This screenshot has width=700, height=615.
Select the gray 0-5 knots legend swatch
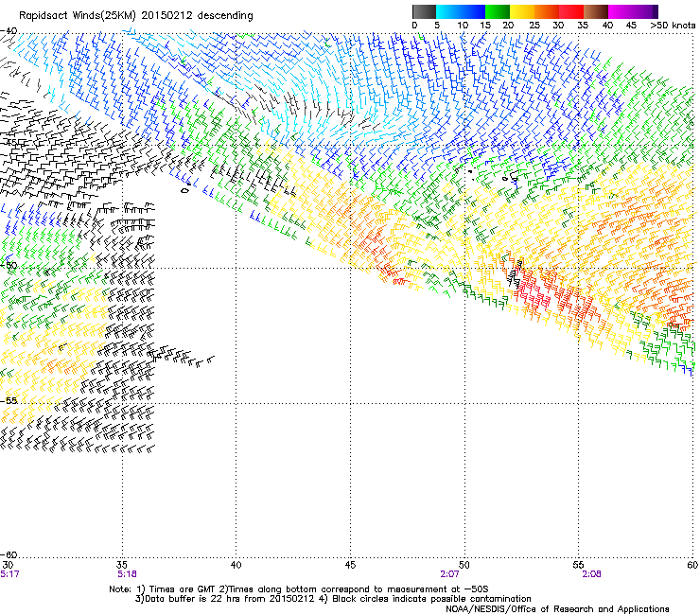424,11
